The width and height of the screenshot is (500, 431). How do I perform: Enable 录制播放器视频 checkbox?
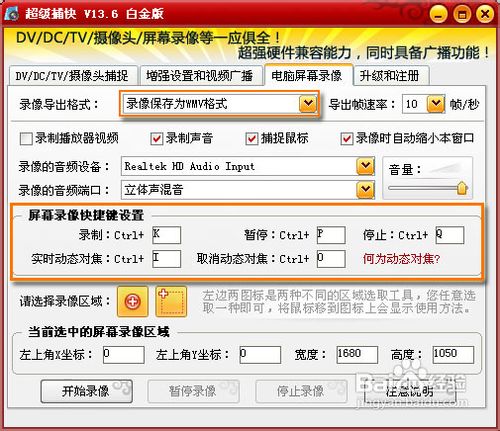click(x=26, y=139)
